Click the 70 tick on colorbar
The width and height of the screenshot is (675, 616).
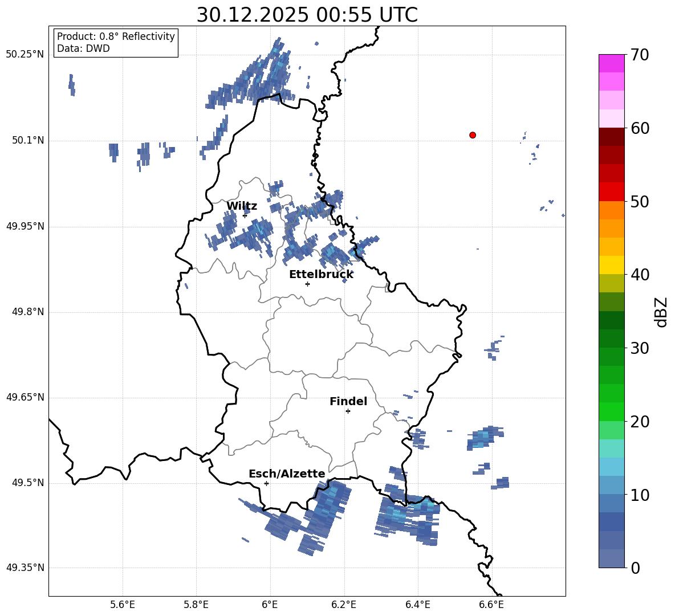(639, 55)
